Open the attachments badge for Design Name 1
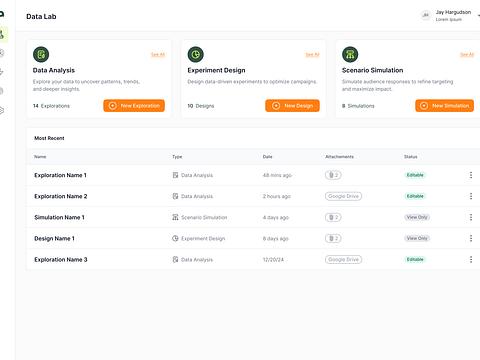The image size is (480, 360). (333, 238)
